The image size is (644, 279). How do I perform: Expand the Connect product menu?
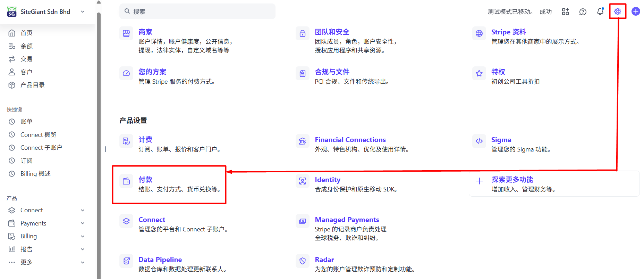(x=83, y=210)
